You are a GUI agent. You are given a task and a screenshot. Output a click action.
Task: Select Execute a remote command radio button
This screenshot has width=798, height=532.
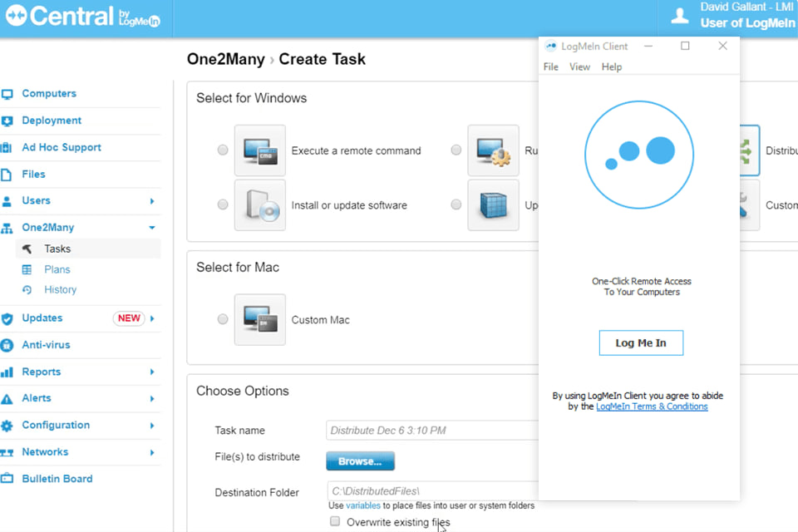coord(223,150)
